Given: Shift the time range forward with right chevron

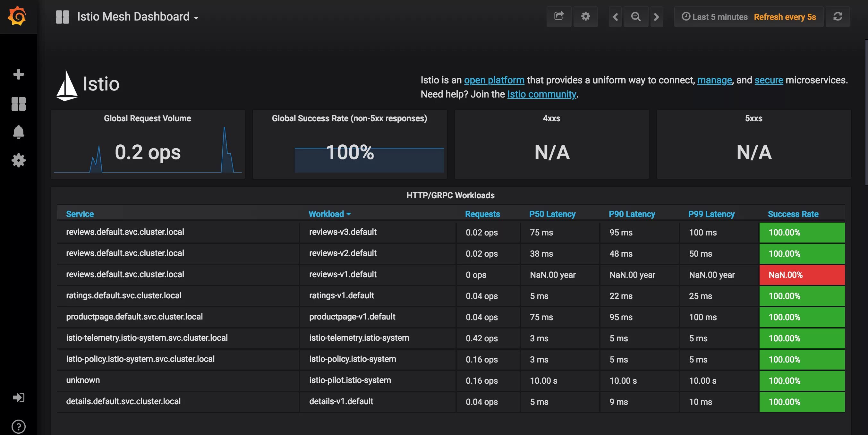Looking at the screenshot, I should click(656, 16).
